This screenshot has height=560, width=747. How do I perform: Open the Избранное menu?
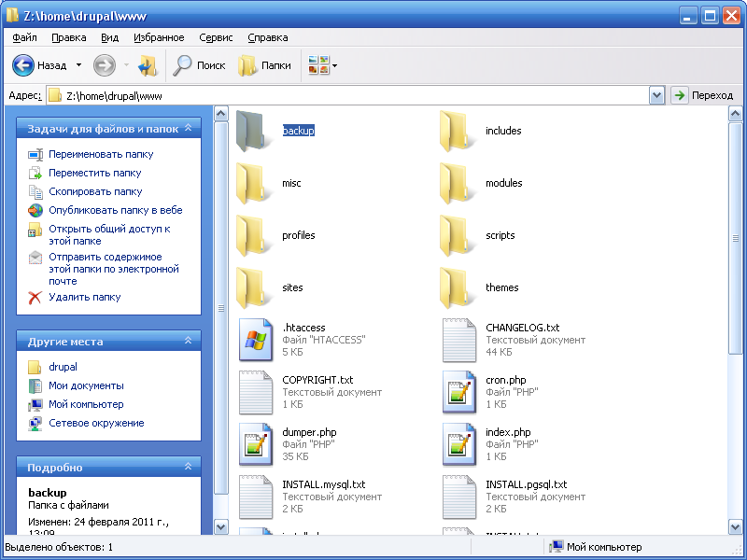[159, 37]
